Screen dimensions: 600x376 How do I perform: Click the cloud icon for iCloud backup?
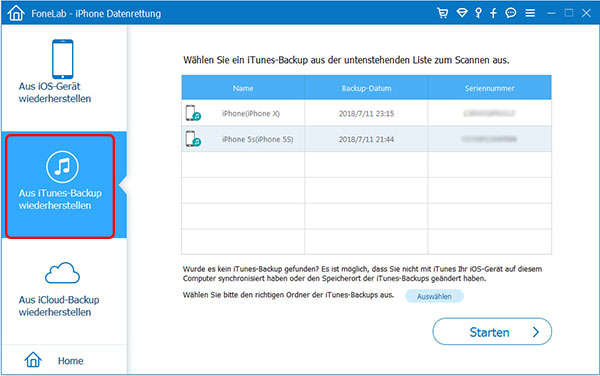62,273
